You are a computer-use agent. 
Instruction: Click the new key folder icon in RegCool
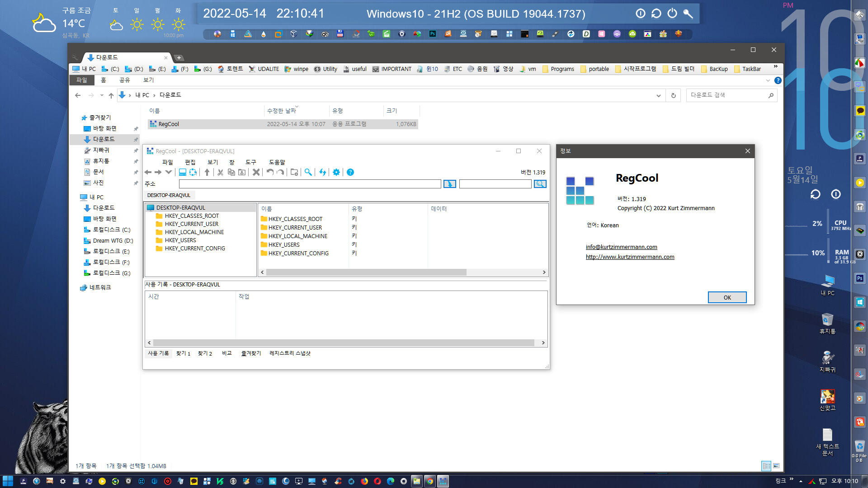point(294,172)
